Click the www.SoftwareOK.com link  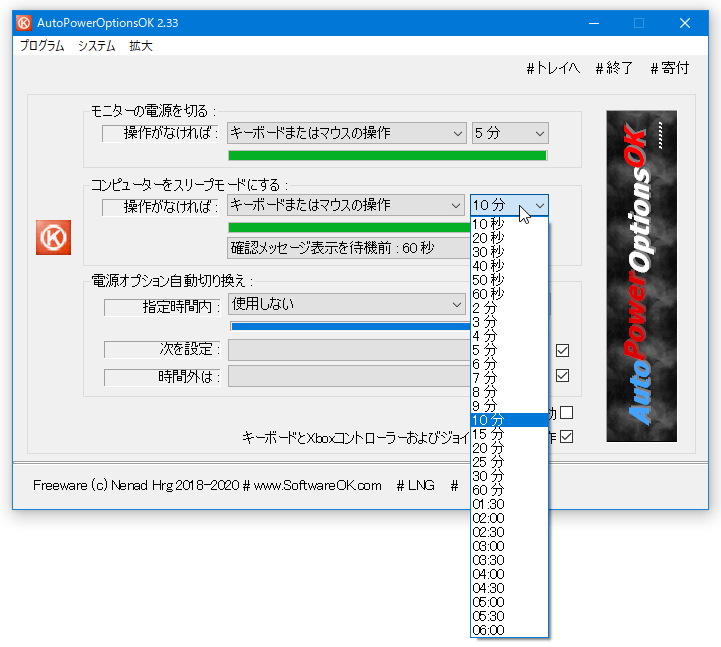coord(317,486)
